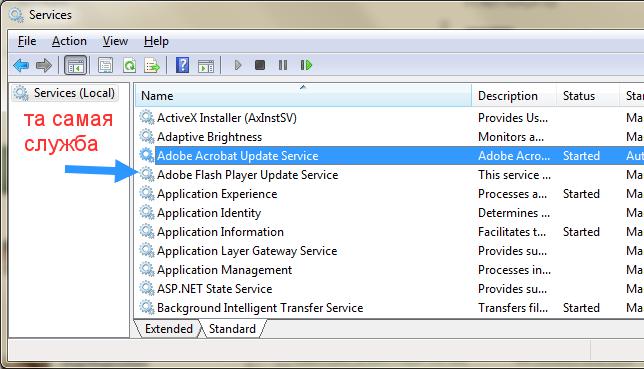Viewport: 644px width, 369px height.
Task: Sort by the Description column header
Action: (514, 96)
